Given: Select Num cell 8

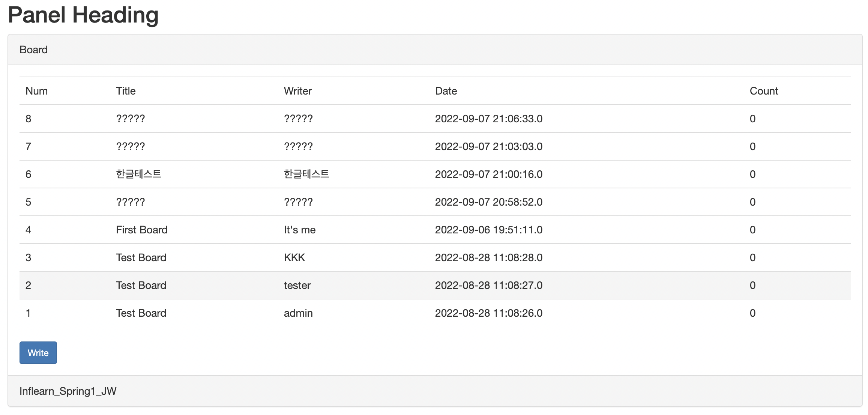Looking at the screenshot, I should pyautogui.click(x=28, y=119).
